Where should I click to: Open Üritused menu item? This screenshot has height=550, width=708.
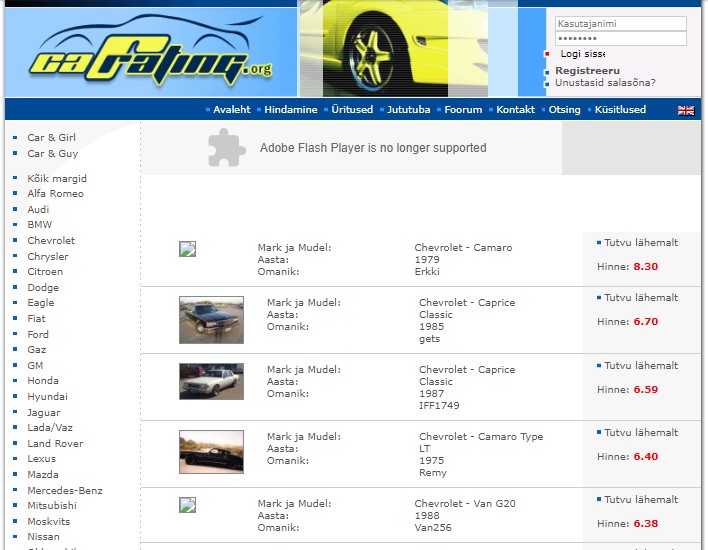352,110
